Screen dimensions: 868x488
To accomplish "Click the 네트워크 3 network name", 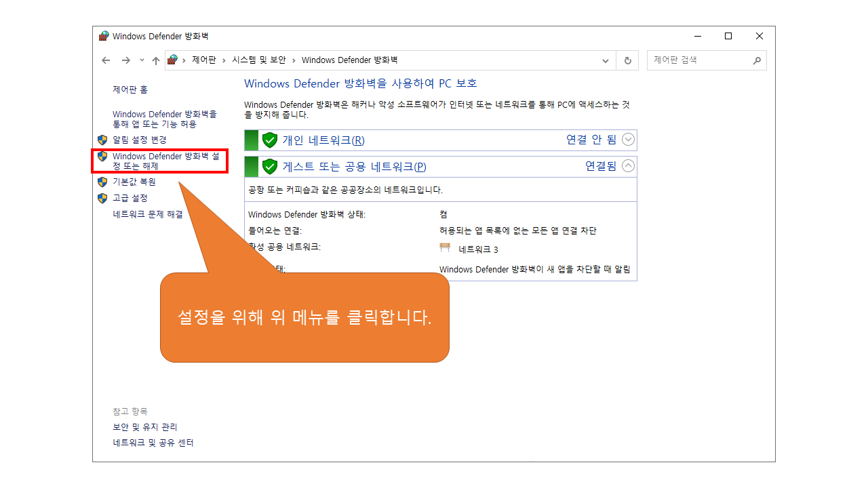I will click(478, 249).
